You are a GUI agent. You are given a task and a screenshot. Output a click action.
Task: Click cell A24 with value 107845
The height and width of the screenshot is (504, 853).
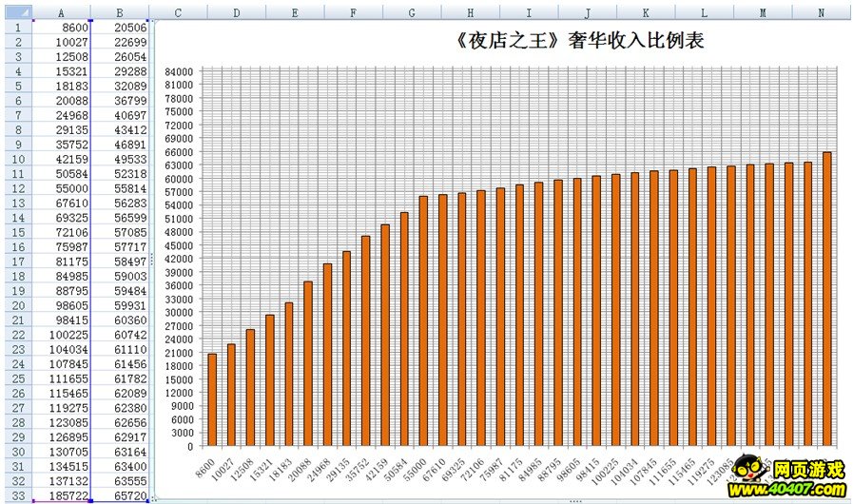point(61,364)
